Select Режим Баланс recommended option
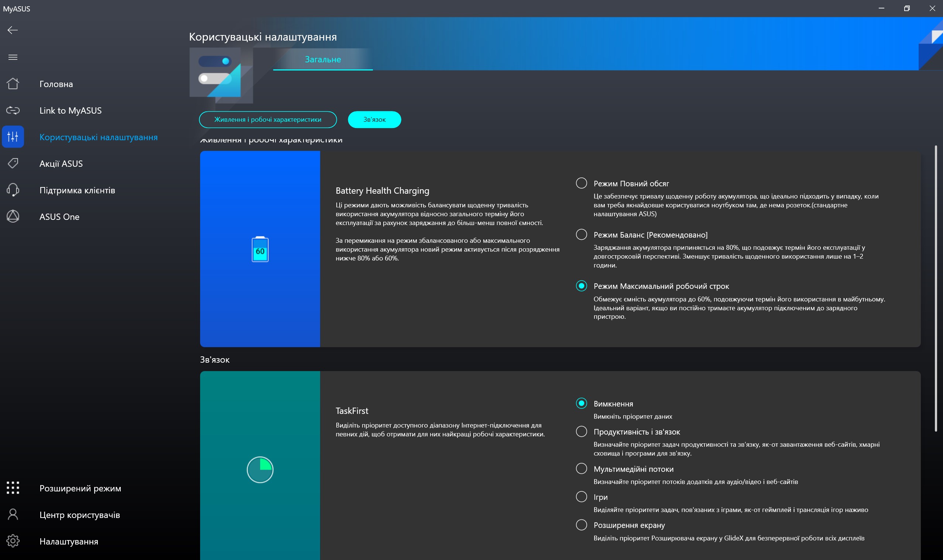This screenshot has width=943, height=560. pos(581,235)
